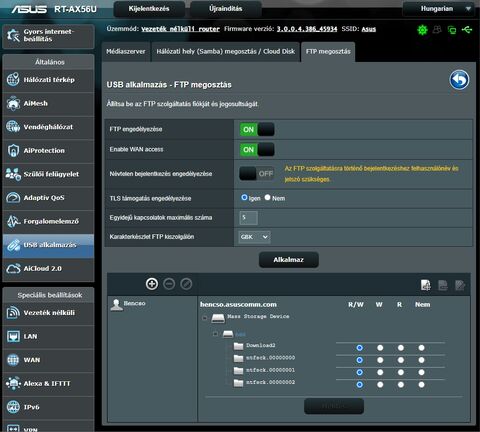The image size is (480, 432).
Task: Select FTP megosztás tab
Action: pyautogui.click(x=328, y=52)
